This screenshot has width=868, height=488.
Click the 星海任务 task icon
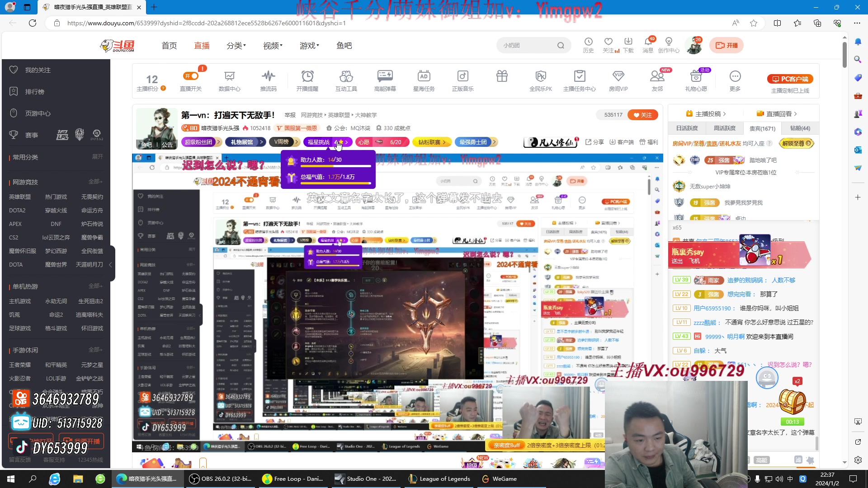coord(424,80)
